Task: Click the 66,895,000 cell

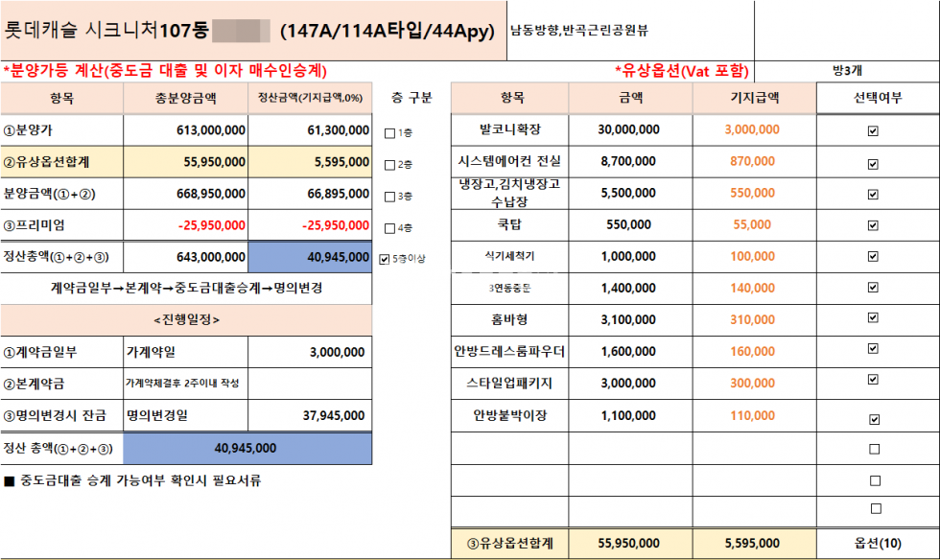Action: [310, 194]
